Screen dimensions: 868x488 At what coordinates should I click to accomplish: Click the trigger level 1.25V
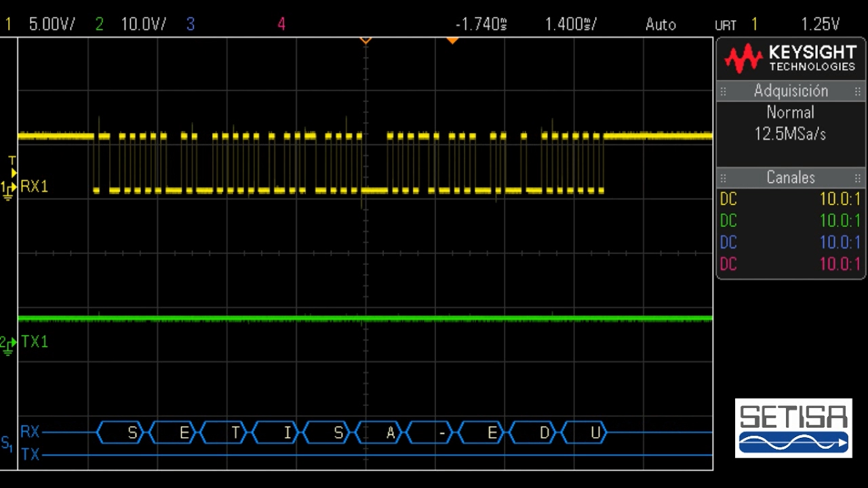pos(820,24)
